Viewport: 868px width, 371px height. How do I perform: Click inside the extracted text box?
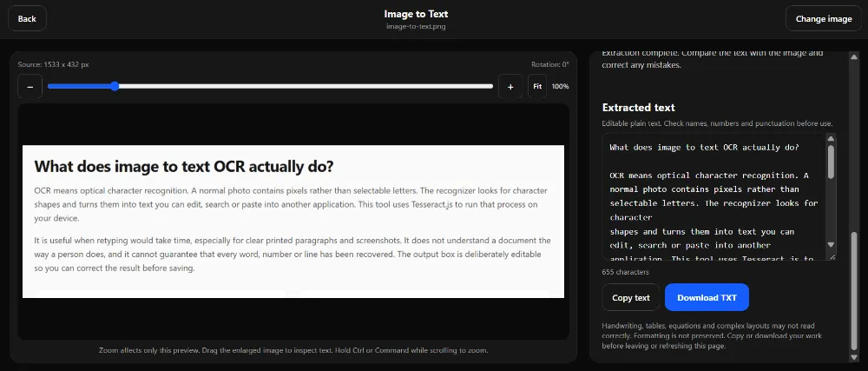(714, 196)
